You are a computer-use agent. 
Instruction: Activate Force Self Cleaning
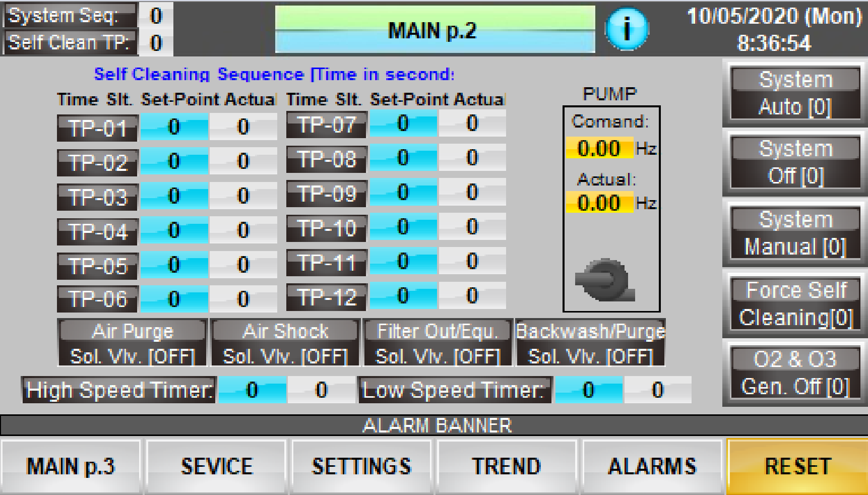coord(795,304)
